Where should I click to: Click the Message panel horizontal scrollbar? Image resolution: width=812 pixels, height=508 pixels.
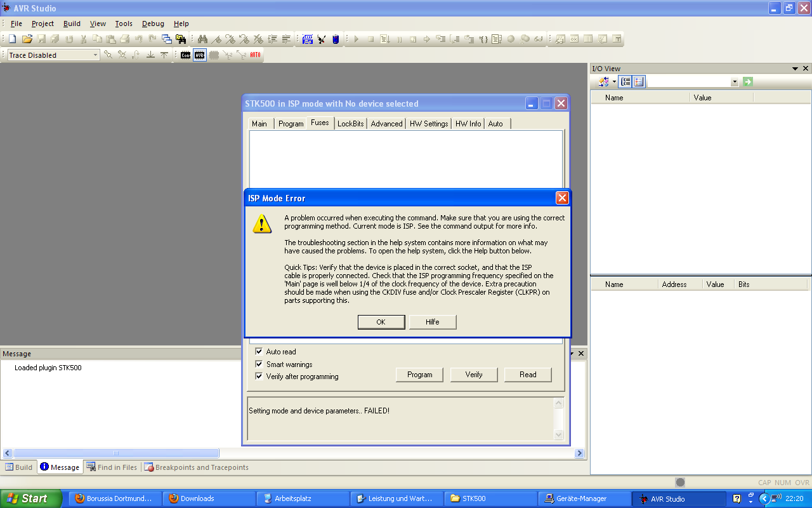(294, 453)
